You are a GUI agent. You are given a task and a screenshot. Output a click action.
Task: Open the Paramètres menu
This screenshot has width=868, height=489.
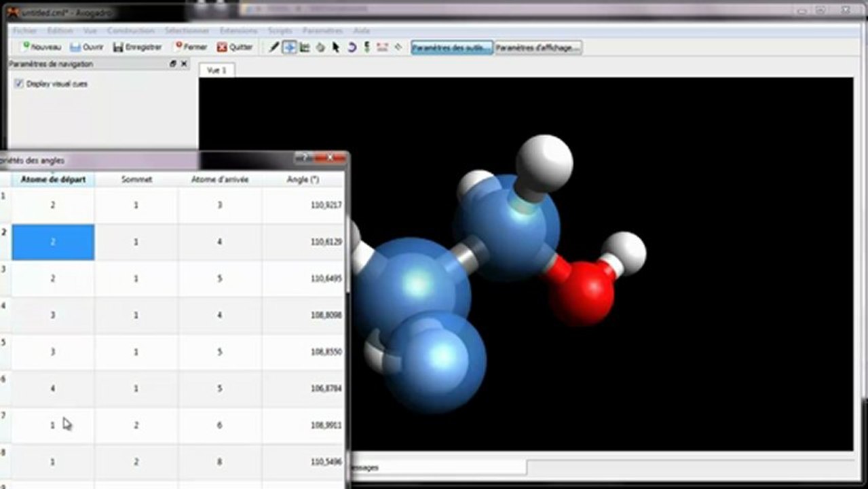(x=323, y=31)
